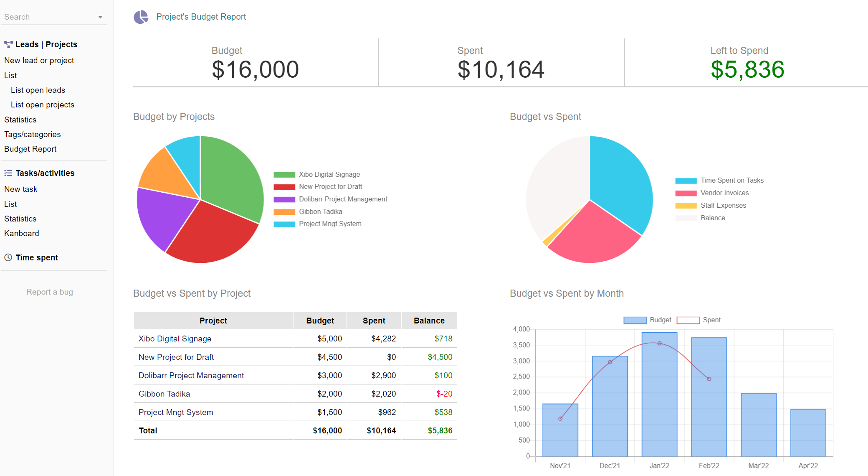Toggle Time Spent on Tasks legend swatch
This screenshot has height=476, width=868.
pos(686,181)
